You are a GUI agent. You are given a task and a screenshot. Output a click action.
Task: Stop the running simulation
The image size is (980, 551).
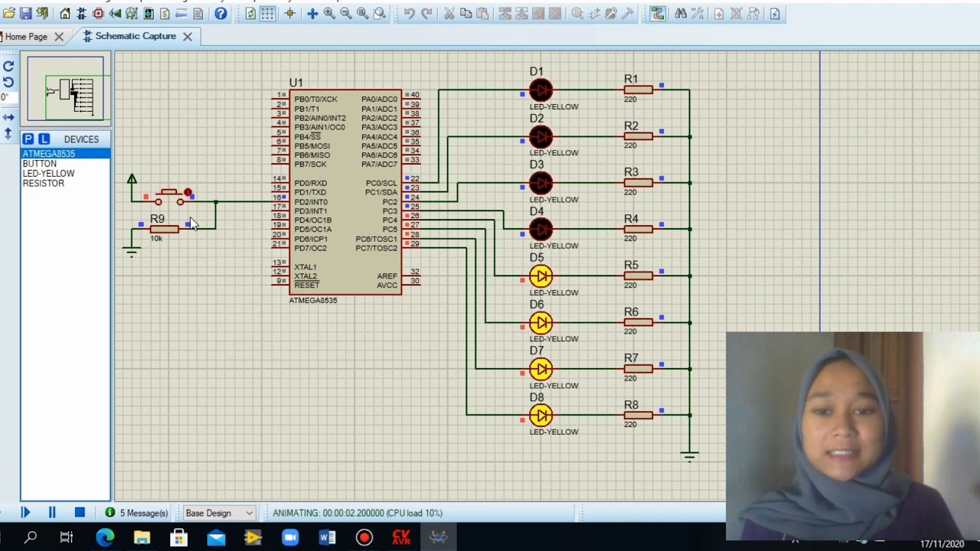point(80,513)
